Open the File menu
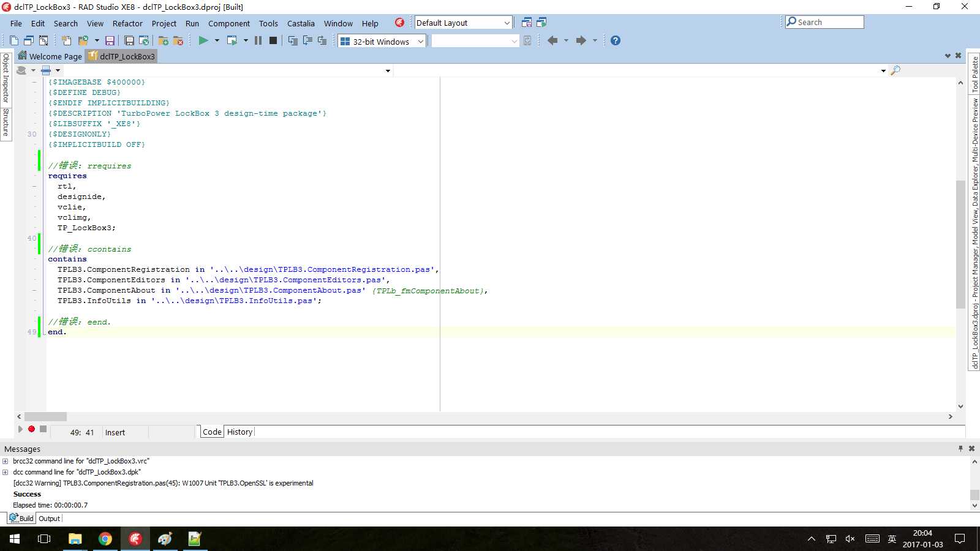The width and height of the screenshot is (980, 551). coord(16,23)
